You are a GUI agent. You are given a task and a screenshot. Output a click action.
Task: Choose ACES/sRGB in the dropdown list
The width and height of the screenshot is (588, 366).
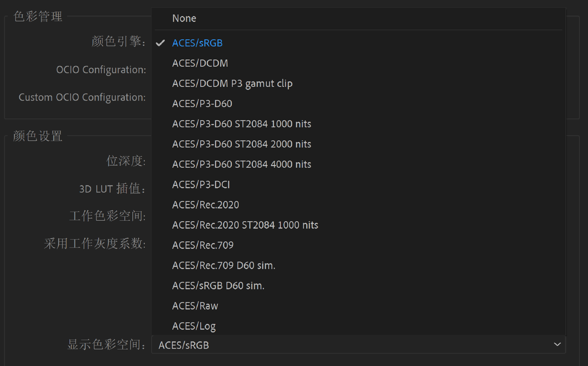(x=197, y=43)
